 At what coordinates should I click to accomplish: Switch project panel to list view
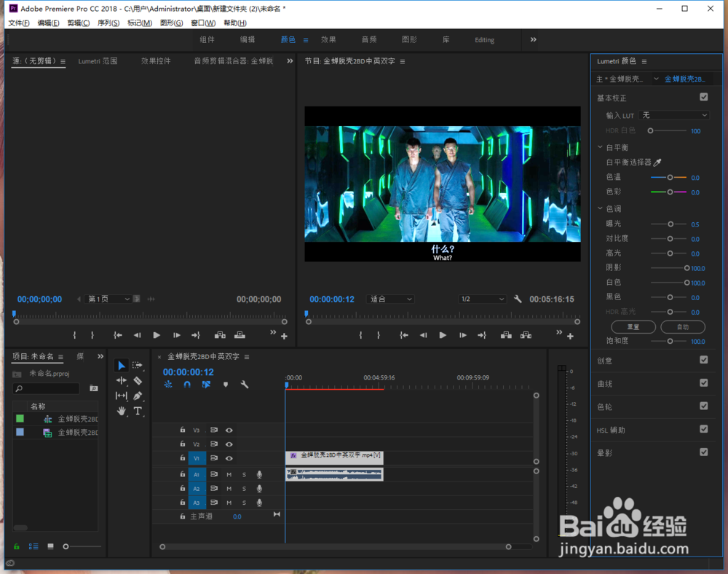[33, 546]
